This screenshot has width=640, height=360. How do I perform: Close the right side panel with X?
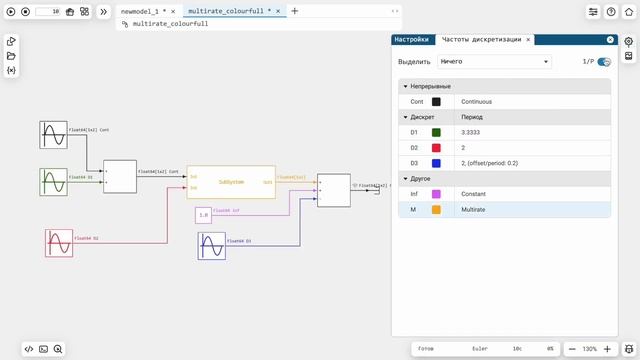coord(610,39)
